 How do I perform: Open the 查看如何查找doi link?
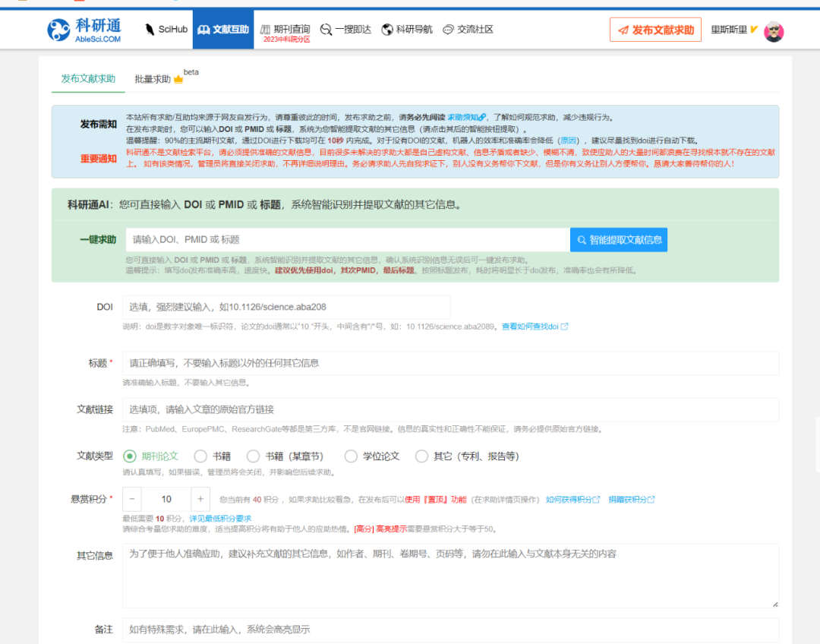pyautogui.click(x=534, y=327)
